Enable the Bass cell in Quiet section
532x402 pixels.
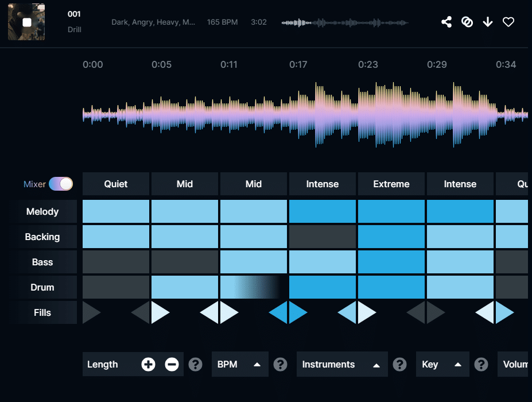(x=116, y=262)
